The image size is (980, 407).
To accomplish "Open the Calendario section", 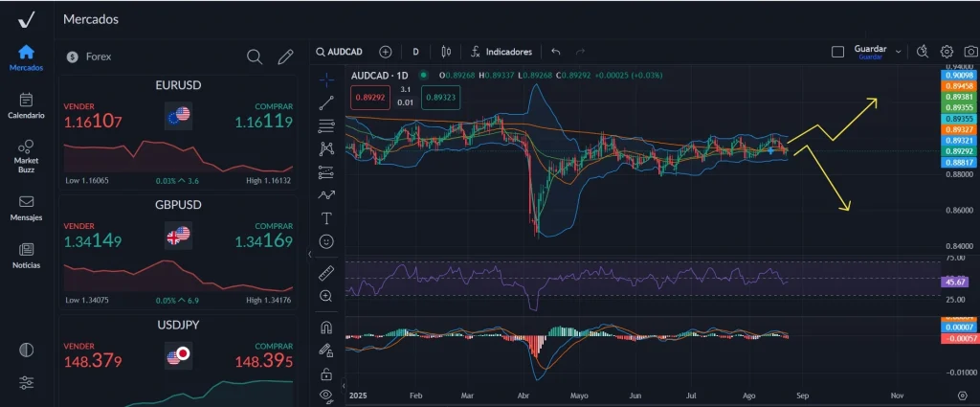I will click(26, 105).
